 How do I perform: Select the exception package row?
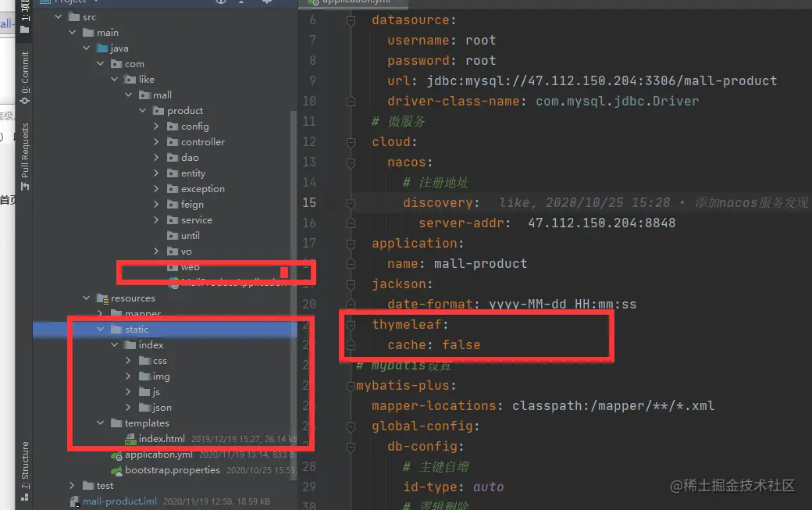coord(163,188)
